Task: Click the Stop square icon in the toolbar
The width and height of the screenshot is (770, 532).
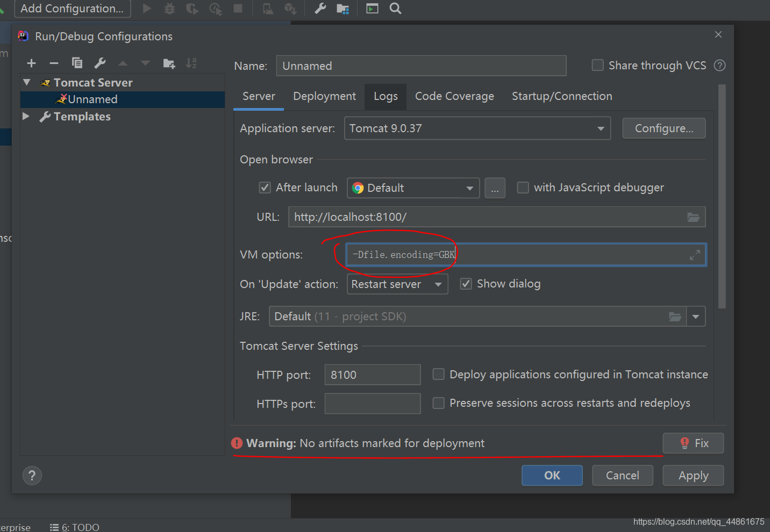Action: (x=238, y=8)
